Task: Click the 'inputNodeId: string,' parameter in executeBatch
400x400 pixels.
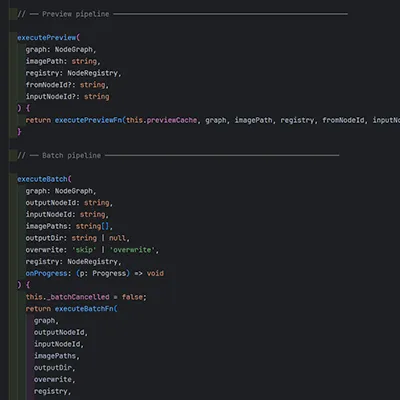Action: coord(67,215)
